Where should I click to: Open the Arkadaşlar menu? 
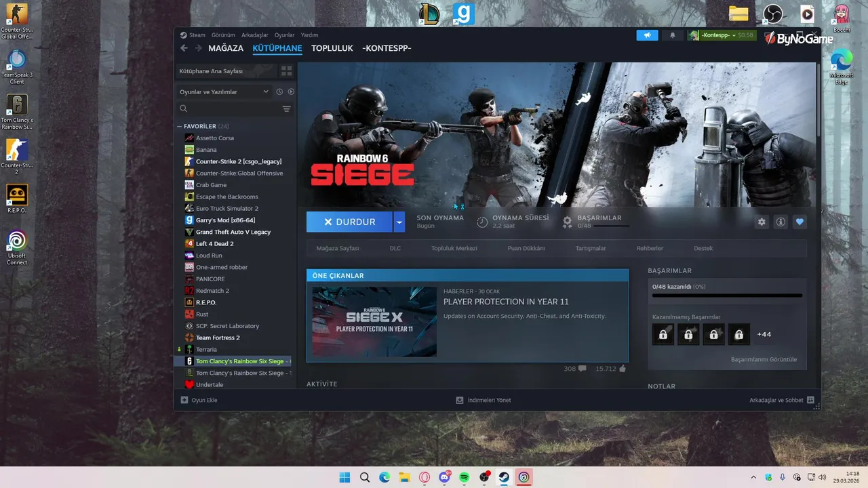coord(255,35)
